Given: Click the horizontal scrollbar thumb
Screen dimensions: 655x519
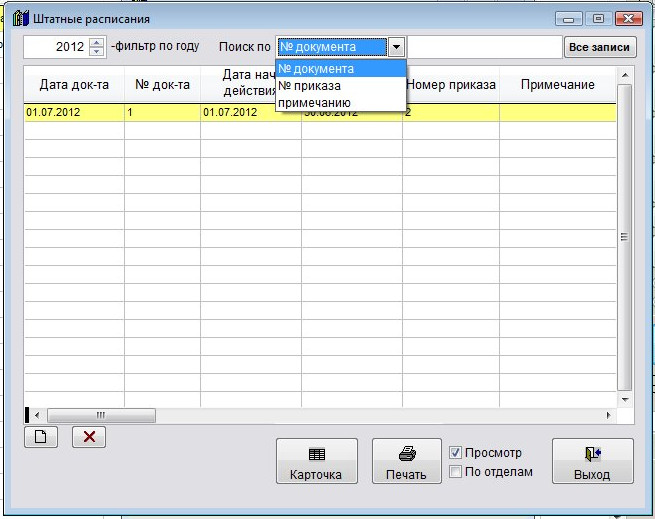Looking at the screenshot, I should 101,415.
